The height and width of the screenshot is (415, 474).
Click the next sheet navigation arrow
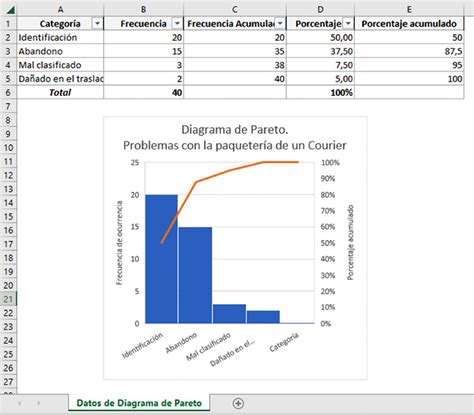pos(39,403)
